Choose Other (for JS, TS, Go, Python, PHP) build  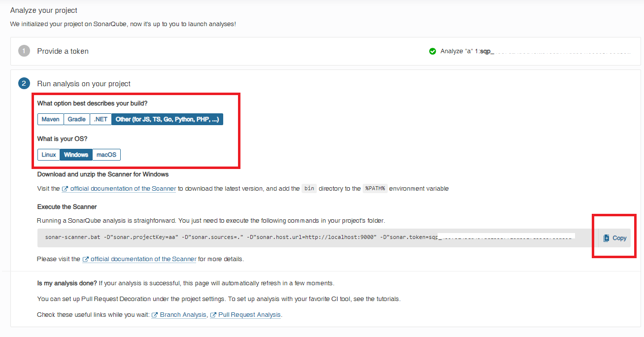click(x=168, y=119)
